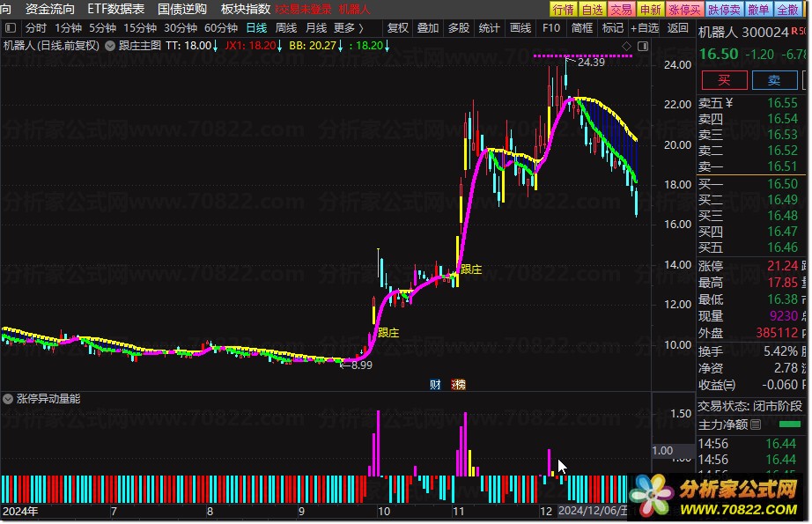Screen dimensions: 812x524
Task: Select the 15分钟 period
Action: pos(140,28)
